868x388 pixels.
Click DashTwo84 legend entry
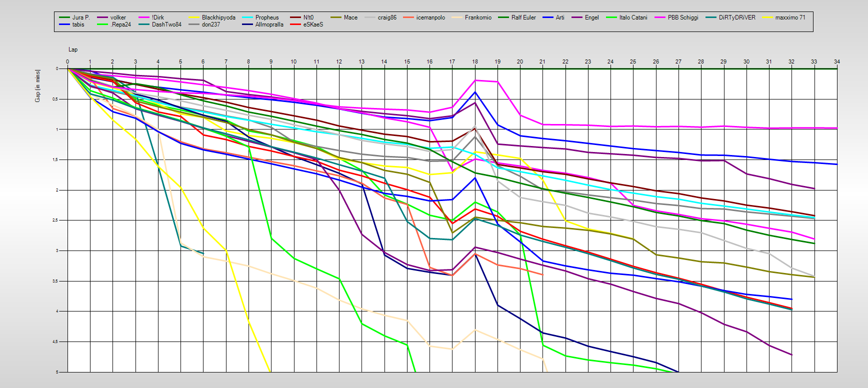166,24
